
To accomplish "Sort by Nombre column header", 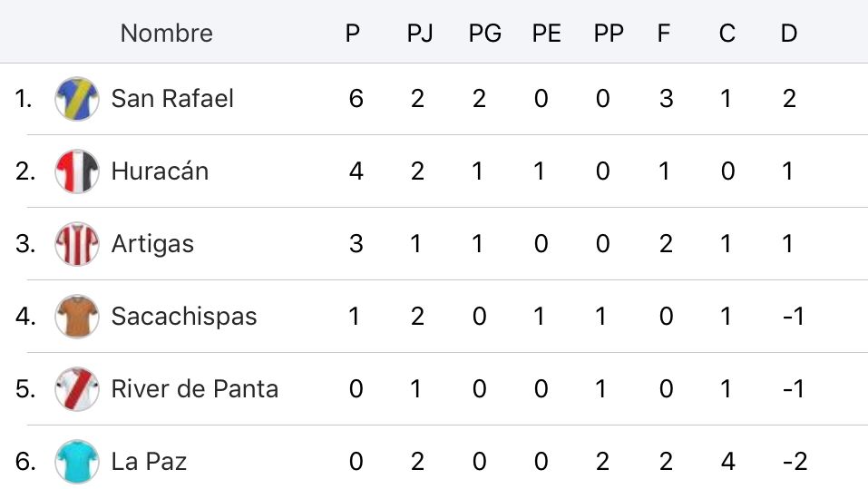I will [167, 34].
